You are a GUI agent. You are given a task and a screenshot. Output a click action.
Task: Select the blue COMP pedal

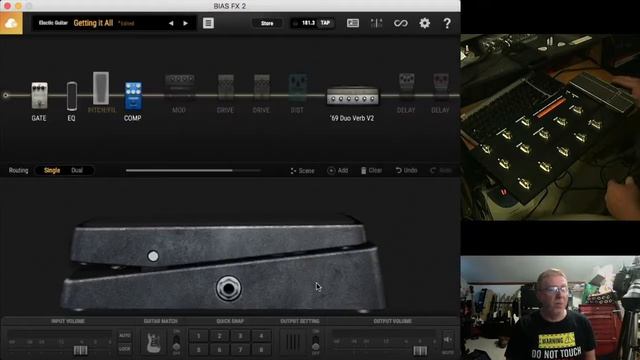[x=133, y=96]
